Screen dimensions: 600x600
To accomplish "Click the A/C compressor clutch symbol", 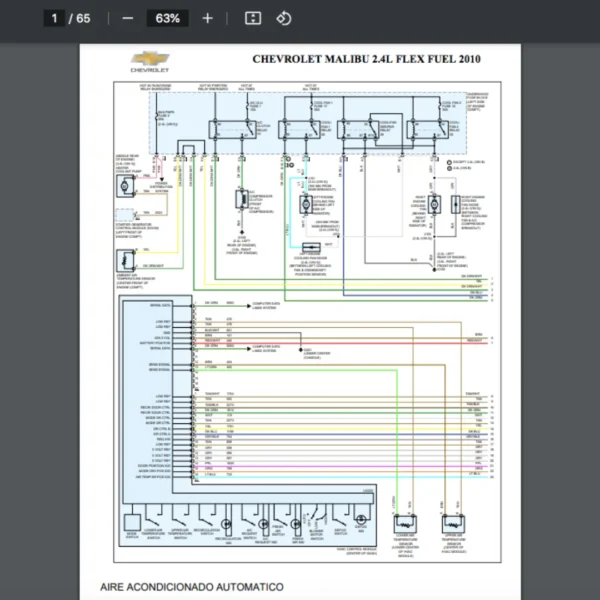I will click(x=242, y=199).
